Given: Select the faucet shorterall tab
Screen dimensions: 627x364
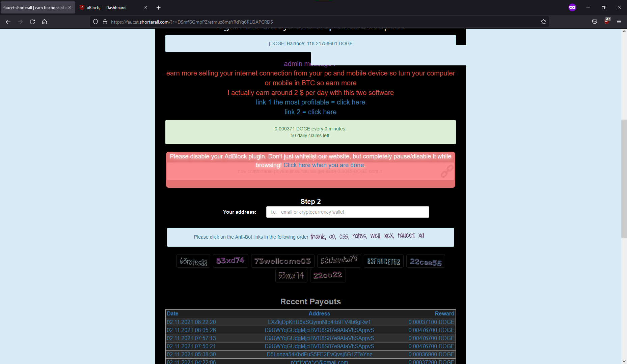Looking at the screenshot, I should click(x=34, y=7).
